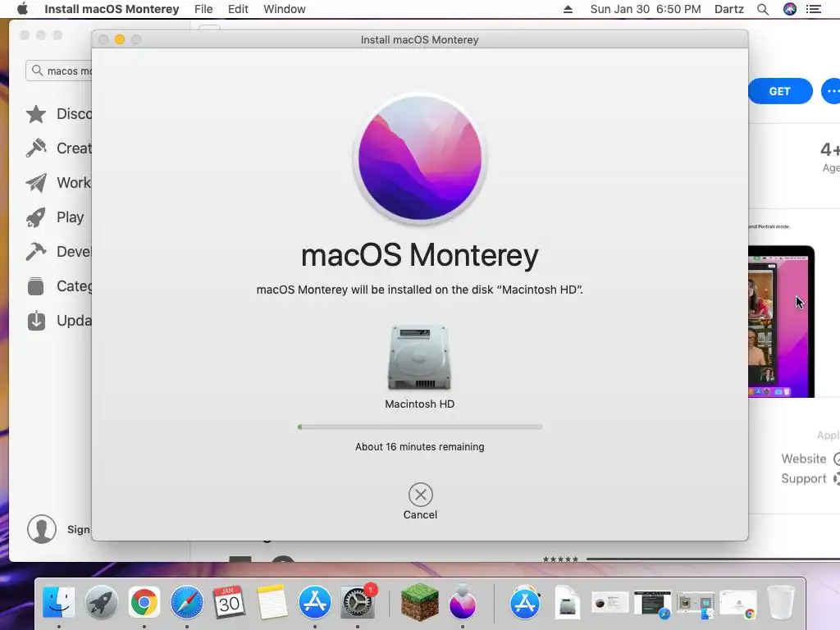
Task: Select the Macintosh HD disk icon
Action: click(419, 358)
